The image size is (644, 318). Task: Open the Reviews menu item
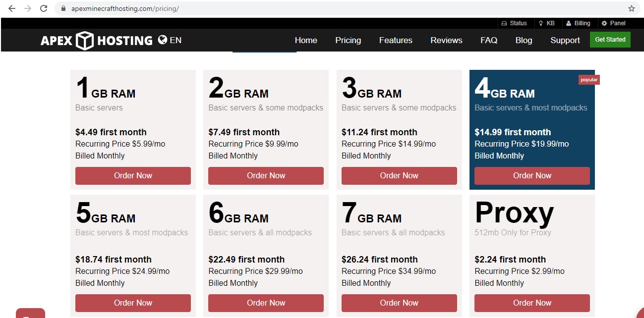pos(446,40)
